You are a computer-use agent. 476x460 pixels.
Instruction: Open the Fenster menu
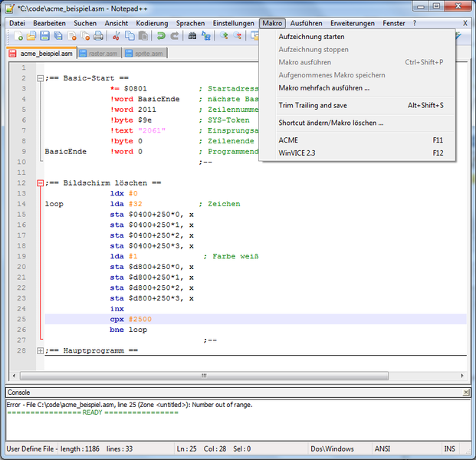(x=394, y=23)
